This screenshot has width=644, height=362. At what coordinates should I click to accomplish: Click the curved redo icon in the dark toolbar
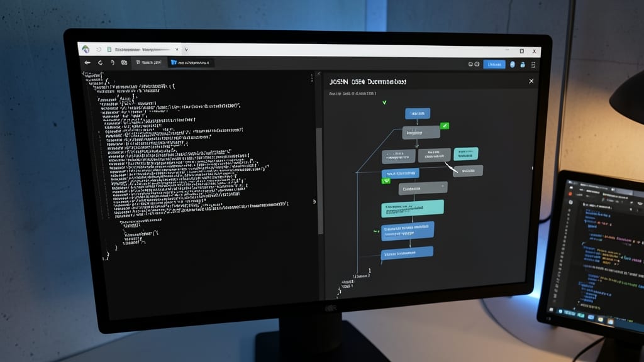click(112, 63)
